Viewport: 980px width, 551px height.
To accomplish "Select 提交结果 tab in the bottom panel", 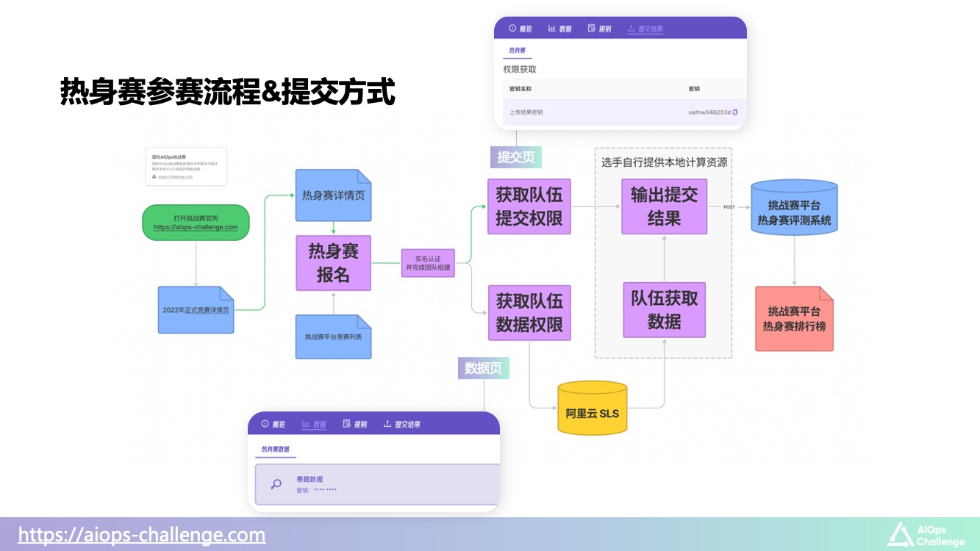I will [x=402, y=424].
